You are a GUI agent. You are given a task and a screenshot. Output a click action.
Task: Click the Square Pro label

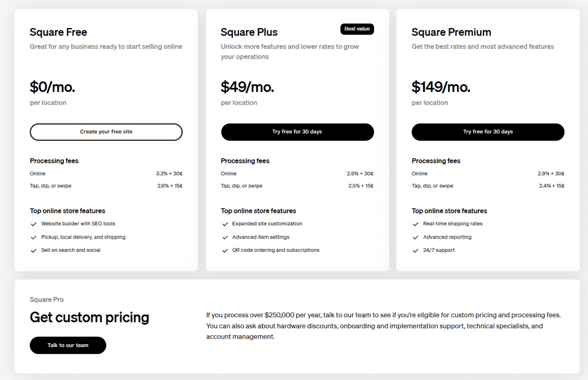[47, 300]
